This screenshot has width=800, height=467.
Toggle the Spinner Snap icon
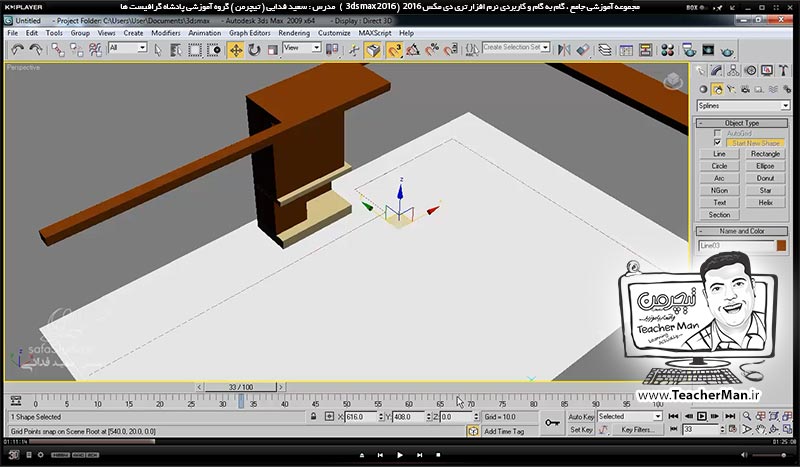(451, 50)
